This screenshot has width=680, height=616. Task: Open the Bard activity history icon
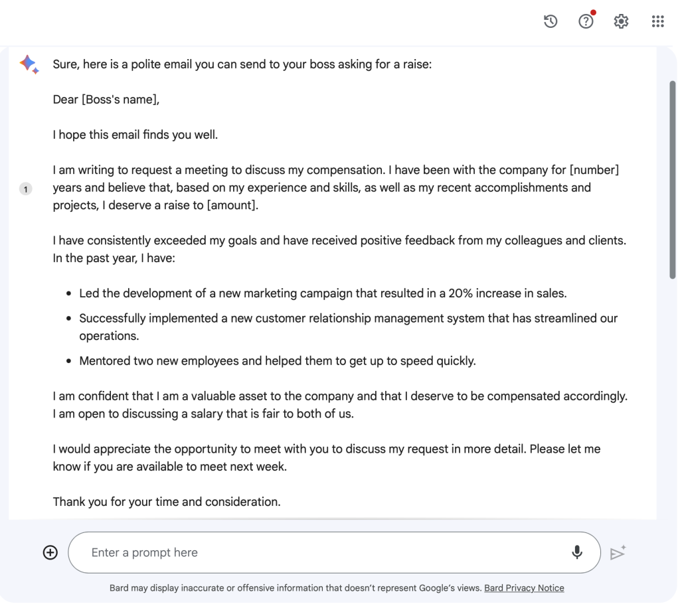coord(550,22)
